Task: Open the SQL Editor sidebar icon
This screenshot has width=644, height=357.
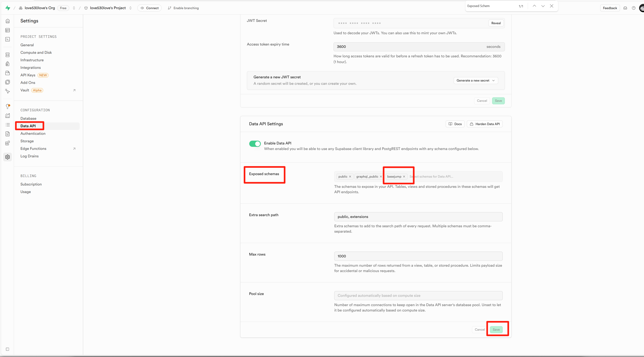Action: [8, 39]
